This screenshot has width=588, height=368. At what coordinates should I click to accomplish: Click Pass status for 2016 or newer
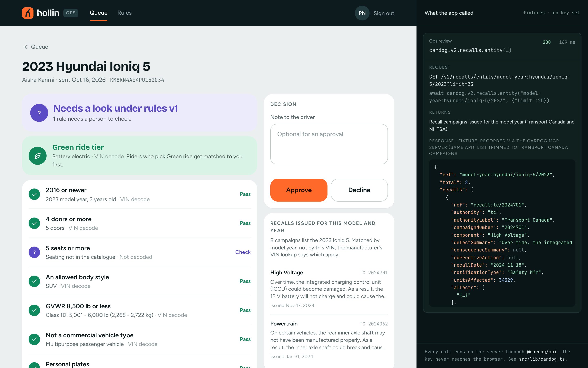[245, 194]
